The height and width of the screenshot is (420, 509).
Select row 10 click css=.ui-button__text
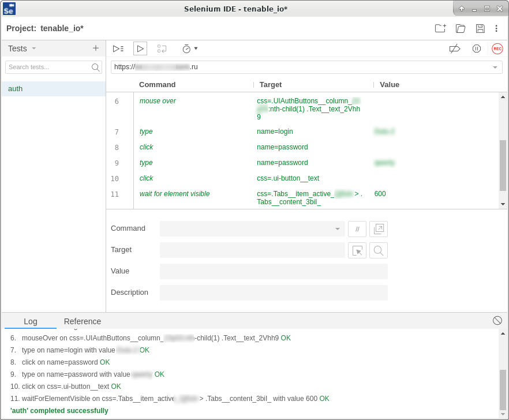(x=302, y=178)
